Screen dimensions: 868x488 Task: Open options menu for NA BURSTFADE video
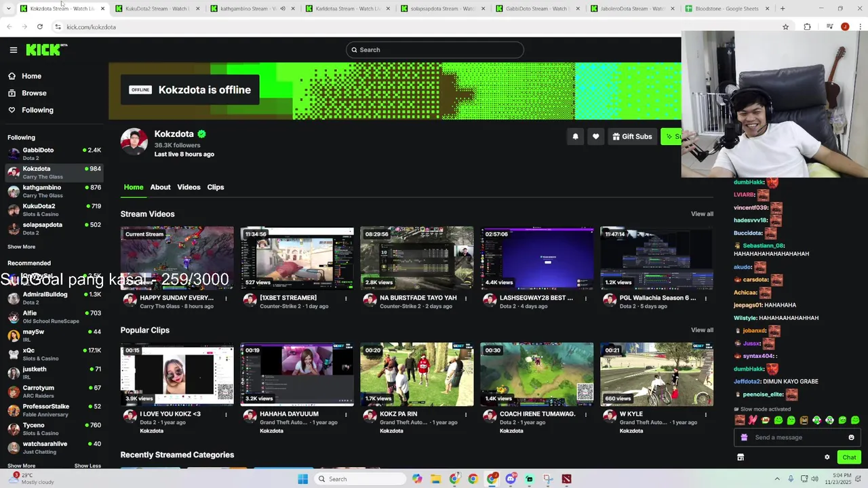(x=466, y=298)
